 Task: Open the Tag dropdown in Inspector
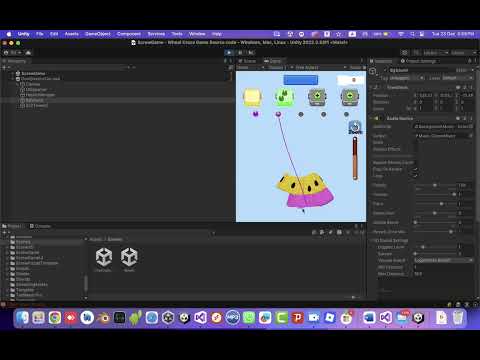(407, 78)
